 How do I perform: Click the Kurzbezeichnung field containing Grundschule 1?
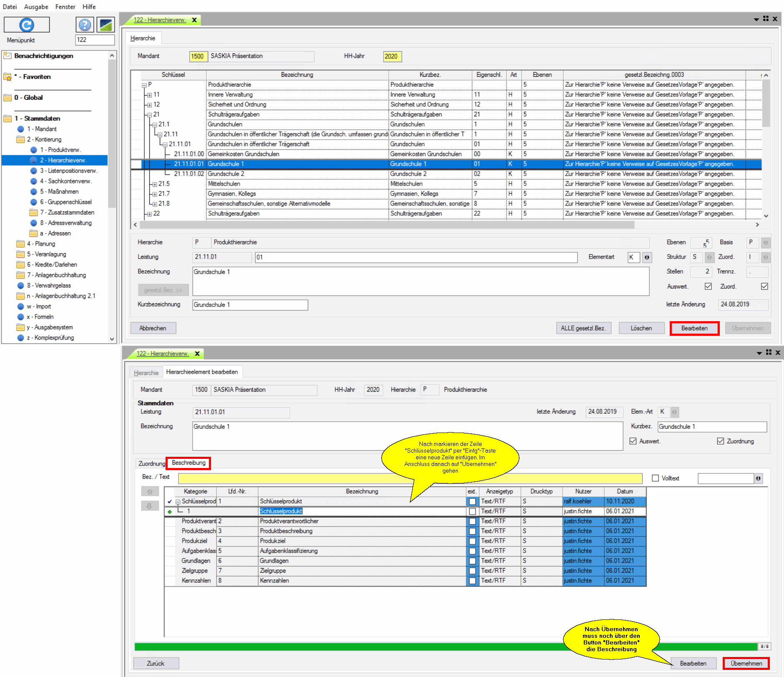coord(250,305)
